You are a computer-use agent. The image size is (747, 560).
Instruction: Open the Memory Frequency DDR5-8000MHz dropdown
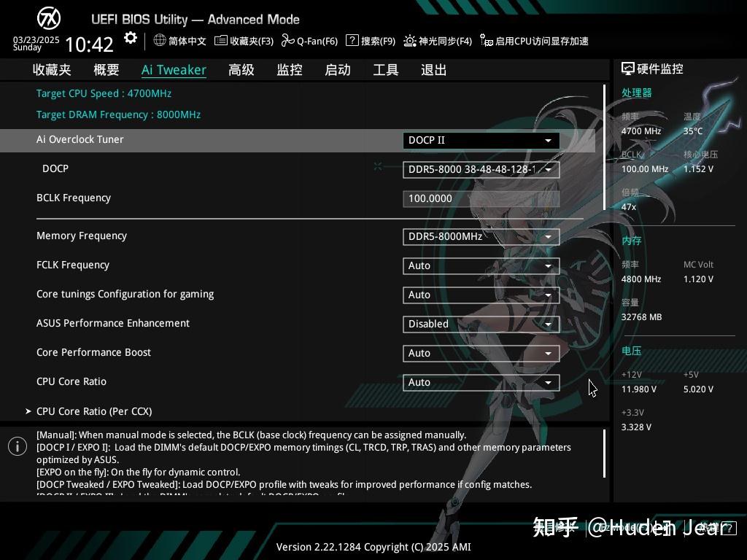click(x=480, y=236)
